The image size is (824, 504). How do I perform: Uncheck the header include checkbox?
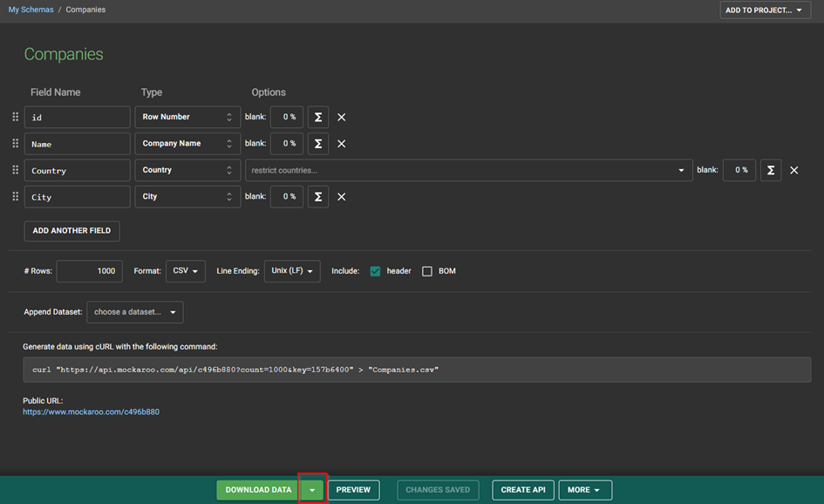[375, 271]
